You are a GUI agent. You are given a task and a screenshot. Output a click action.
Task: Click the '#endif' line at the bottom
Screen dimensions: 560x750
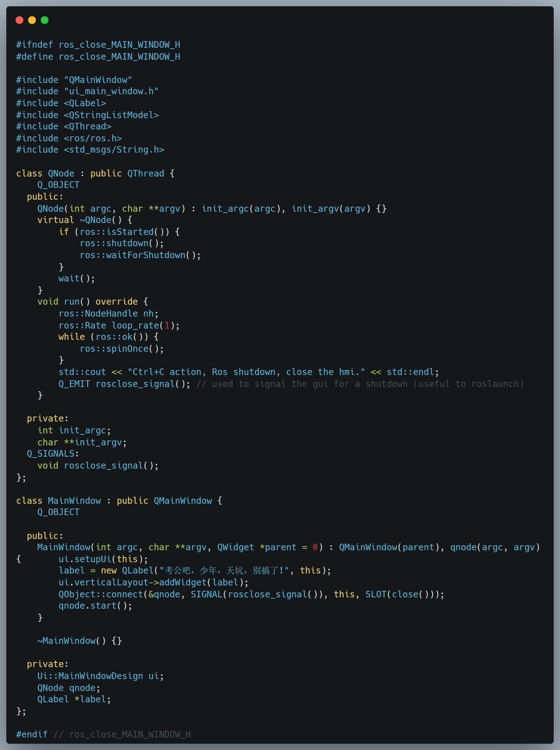click(x=103, y=735)
